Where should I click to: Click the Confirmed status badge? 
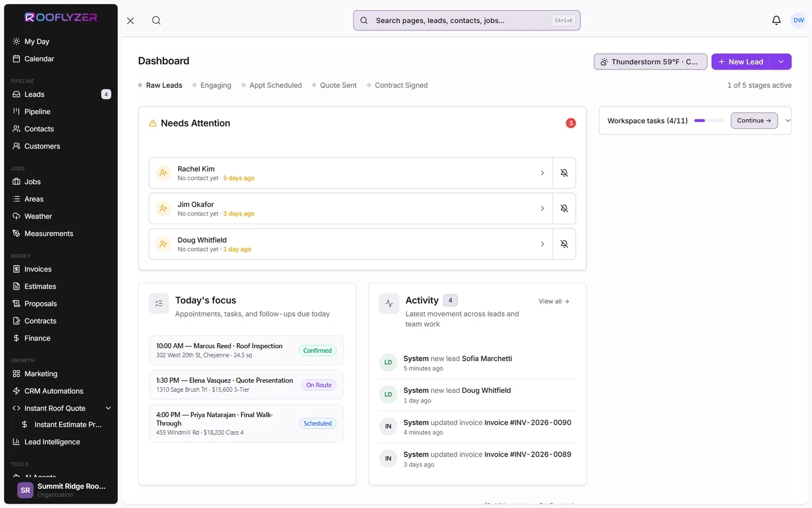pos(317,351)
